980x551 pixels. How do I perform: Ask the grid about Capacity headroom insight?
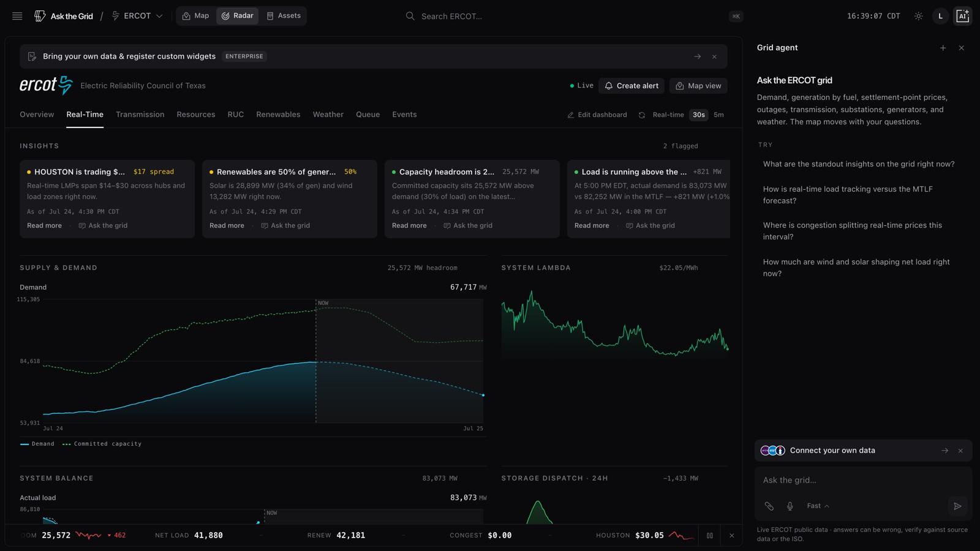pyautogui.click(x=468, y=225)
